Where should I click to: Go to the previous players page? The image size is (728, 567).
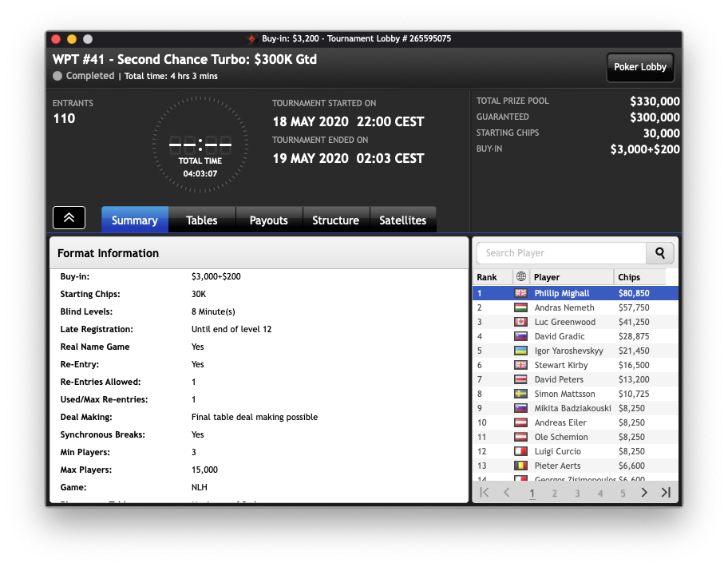pyautogui.click(x=506, y=493)
